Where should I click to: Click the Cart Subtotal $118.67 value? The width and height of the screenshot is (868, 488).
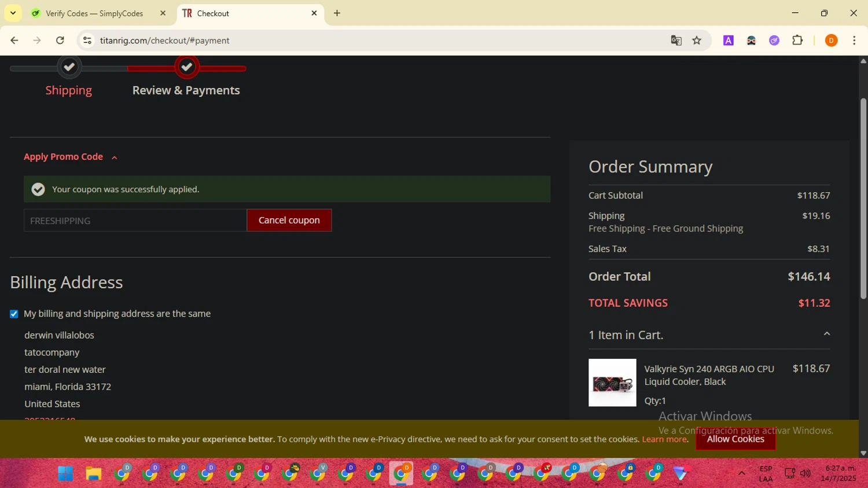point(814,196)
